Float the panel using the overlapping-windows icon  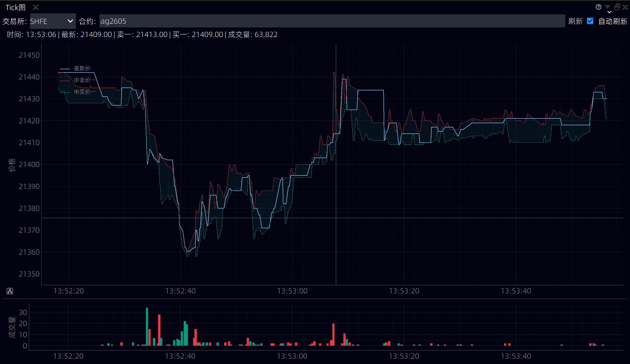tap(617, 7)
